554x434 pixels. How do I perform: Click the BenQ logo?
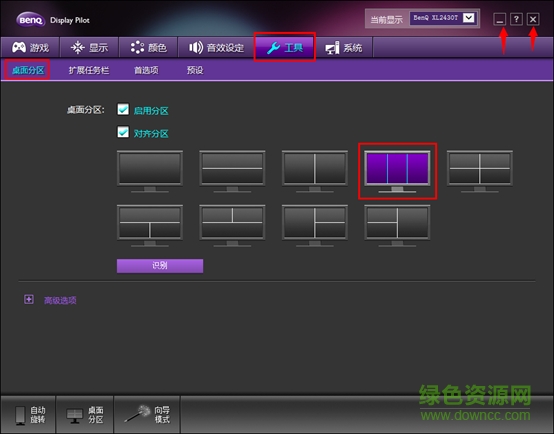(x=31, y=20)
